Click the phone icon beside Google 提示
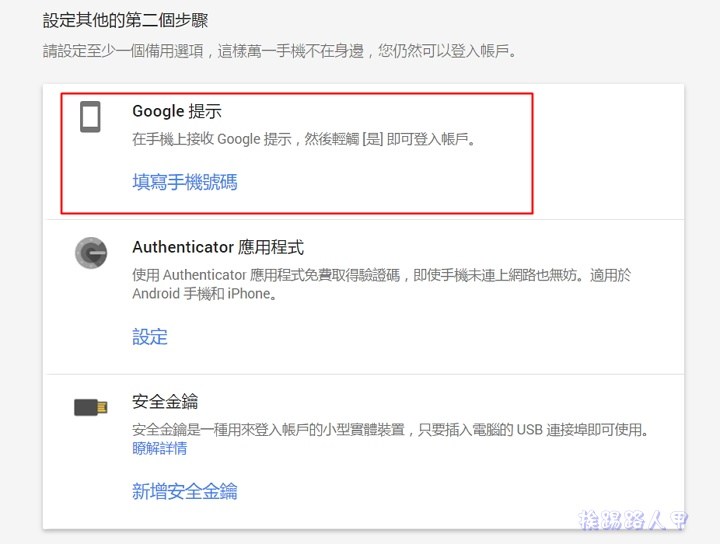720x544 pixels. tap(90, 117)
